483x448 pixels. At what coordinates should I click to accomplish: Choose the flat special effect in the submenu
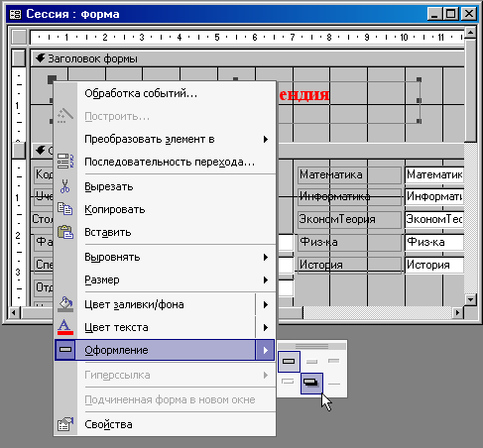[x=289, y=361]
